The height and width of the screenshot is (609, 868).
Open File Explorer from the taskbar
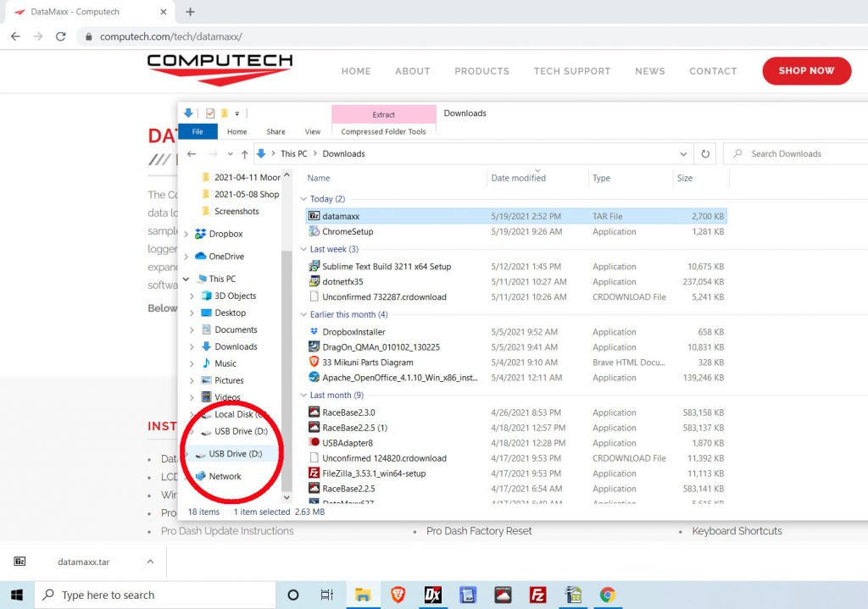click(363, 595)
